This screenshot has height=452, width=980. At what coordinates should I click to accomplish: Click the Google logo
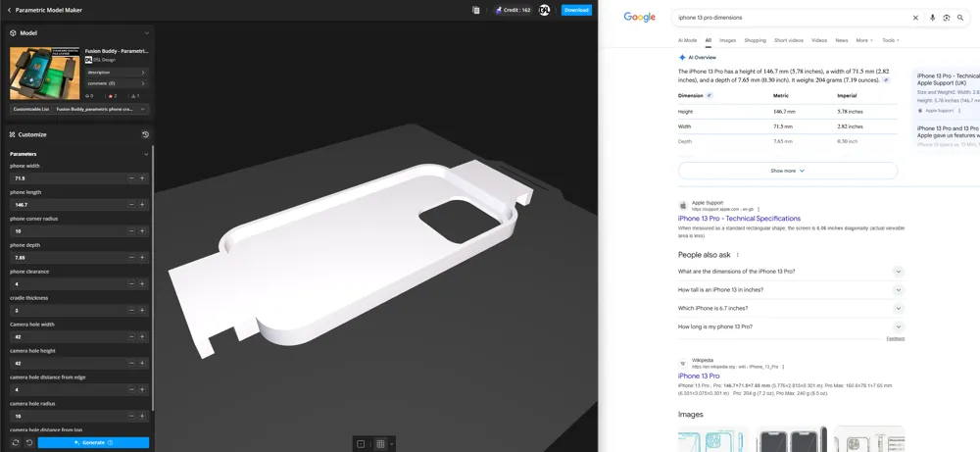[x=639, y=17]
